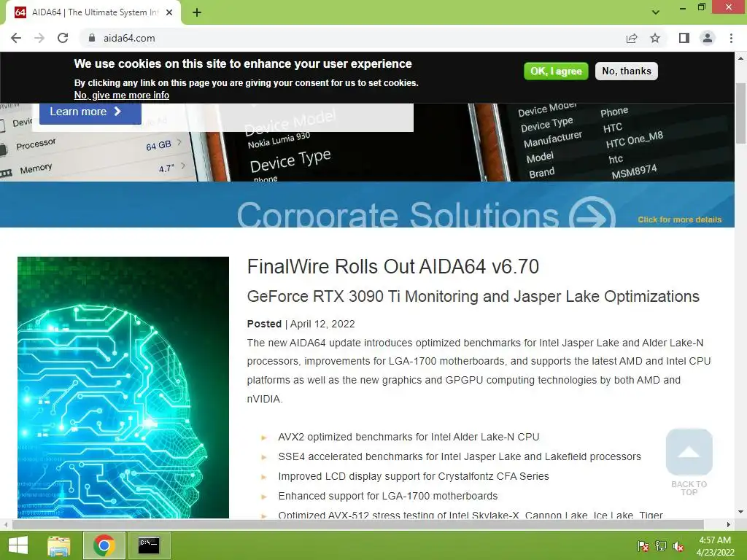Open the Action Center flag tray icon
The width and height of the screenshot is (747, 560).
pos(643,546)
